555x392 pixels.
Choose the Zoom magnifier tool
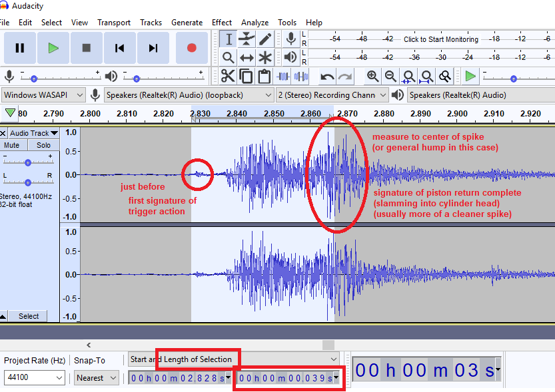pos(228,58)
